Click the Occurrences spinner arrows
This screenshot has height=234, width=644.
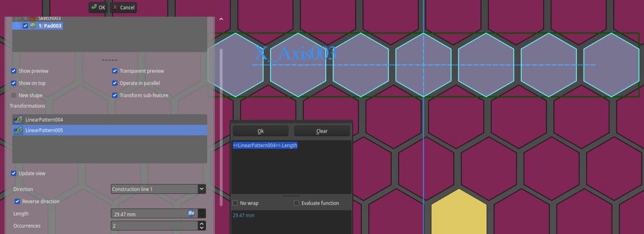[x=202, y=226]
